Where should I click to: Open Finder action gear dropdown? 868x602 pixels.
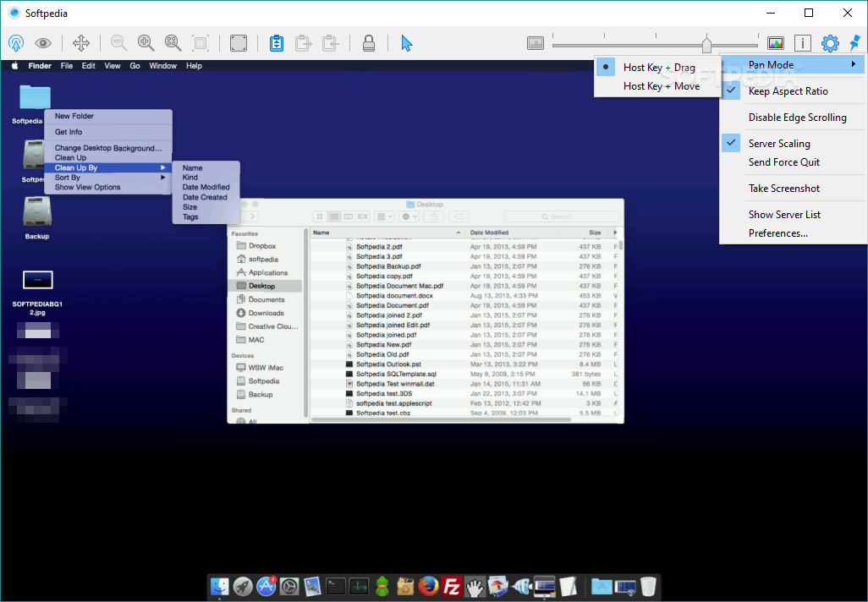pyautogui.click(x=409, y=216)
